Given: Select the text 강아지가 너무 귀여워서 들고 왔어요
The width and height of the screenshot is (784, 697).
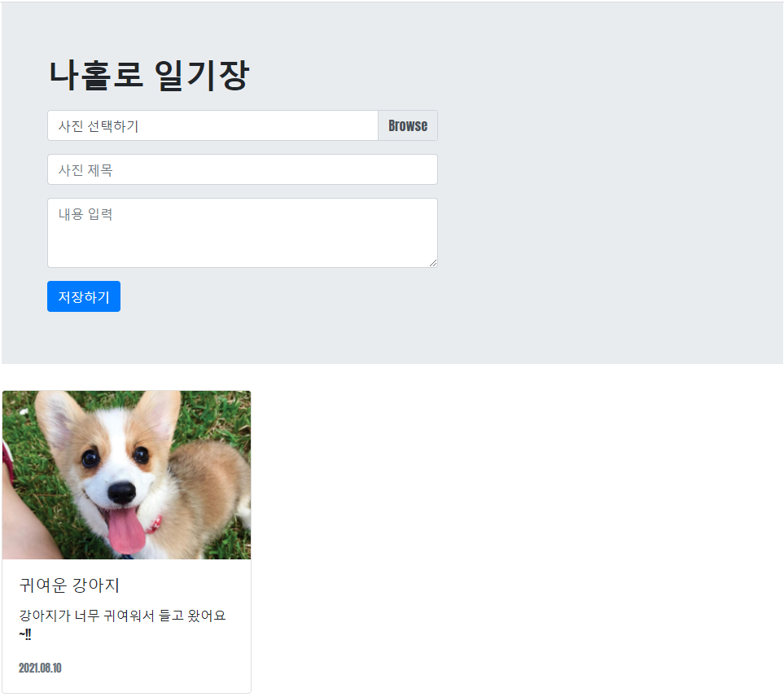Looking at the screenshot, I should pos(122,616).
